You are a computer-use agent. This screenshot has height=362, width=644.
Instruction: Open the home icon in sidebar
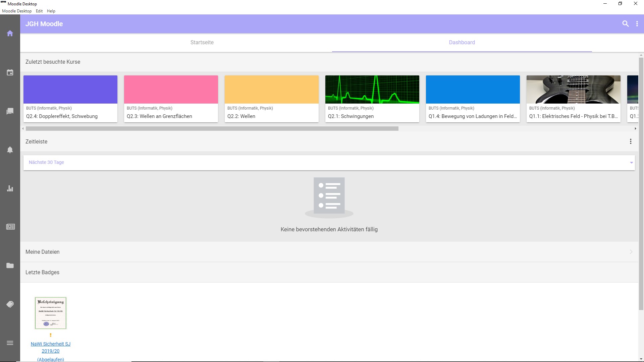[10, 34]
